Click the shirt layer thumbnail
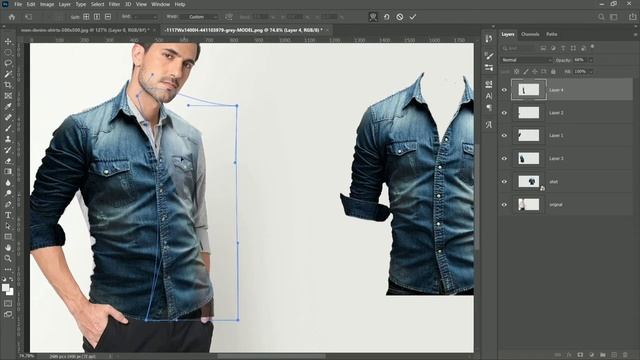The height and width of the screenshot is (360, 640). (x=529, y=182)
